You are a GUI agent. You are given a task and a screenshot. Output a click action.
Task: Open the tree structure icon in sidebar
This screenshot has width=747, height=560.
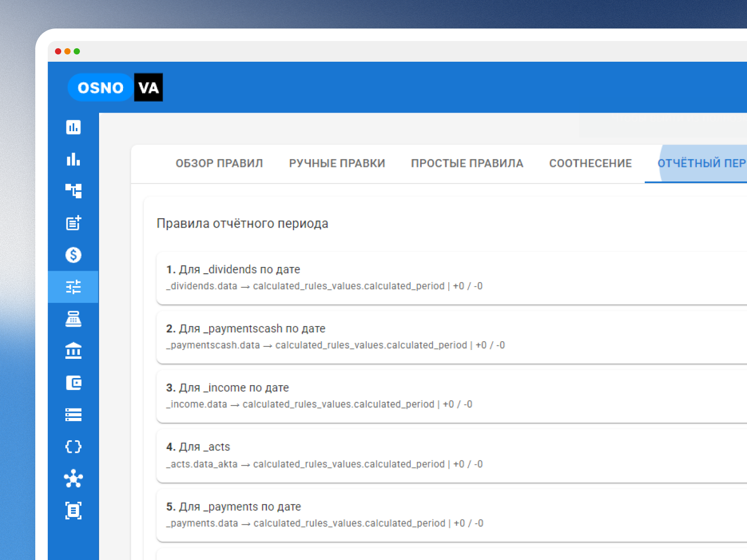(73, 191)
